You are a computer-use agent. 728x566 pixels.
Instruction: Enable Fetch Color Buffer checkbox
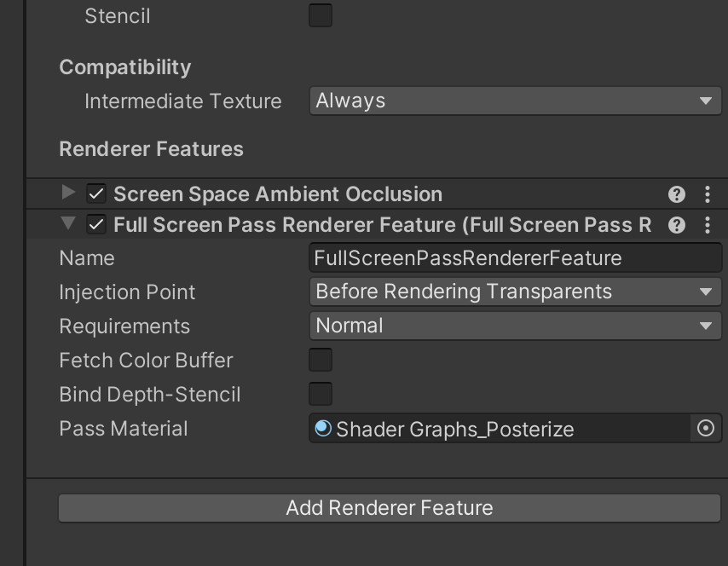pyautogui.click(x=321, y=360)
